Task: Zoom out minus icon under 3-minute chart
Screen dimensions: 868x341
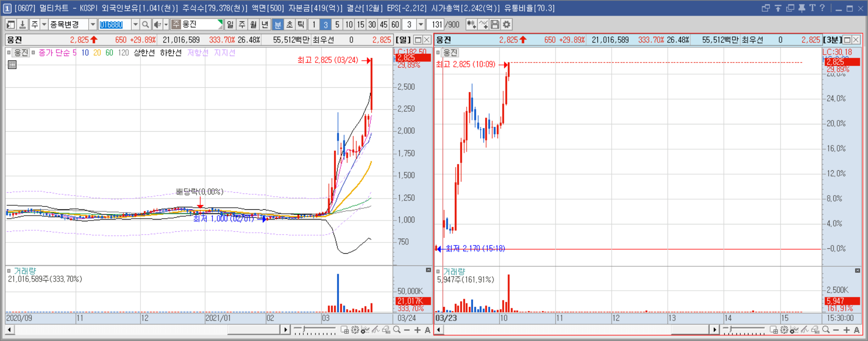Action: (x=836, y=330)
